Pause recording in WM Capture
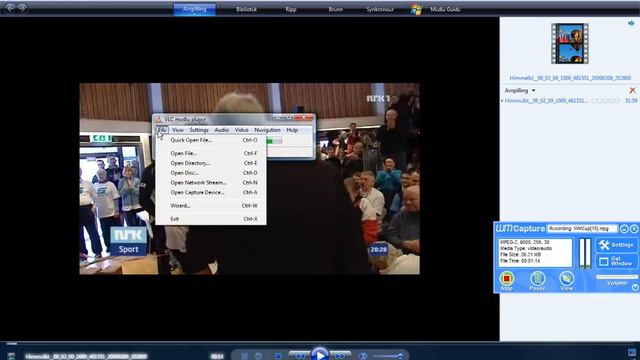Image resolution: width=640 pixels, height=360 pixels. pyautogui.click(x=537, y=280)
